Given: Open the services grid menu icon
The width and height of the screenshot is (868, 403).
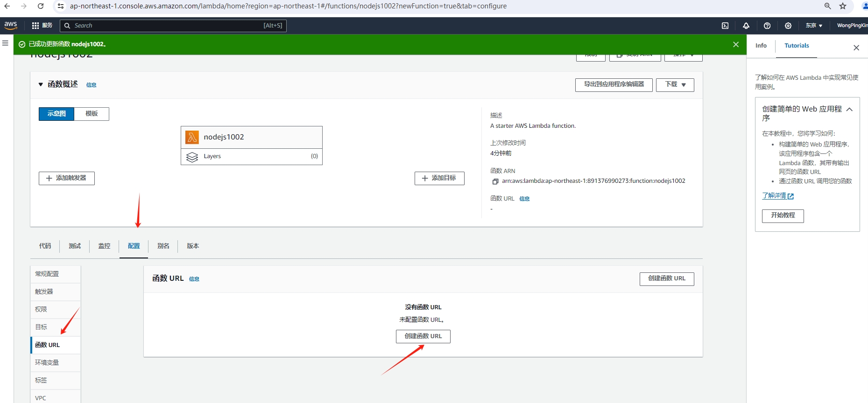Looking at the screenshot, I should 35,26.
